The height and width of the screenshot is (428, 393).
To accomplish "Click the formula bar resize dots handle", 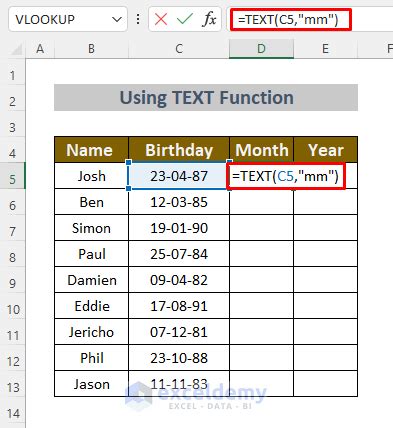I will [138, 19].
